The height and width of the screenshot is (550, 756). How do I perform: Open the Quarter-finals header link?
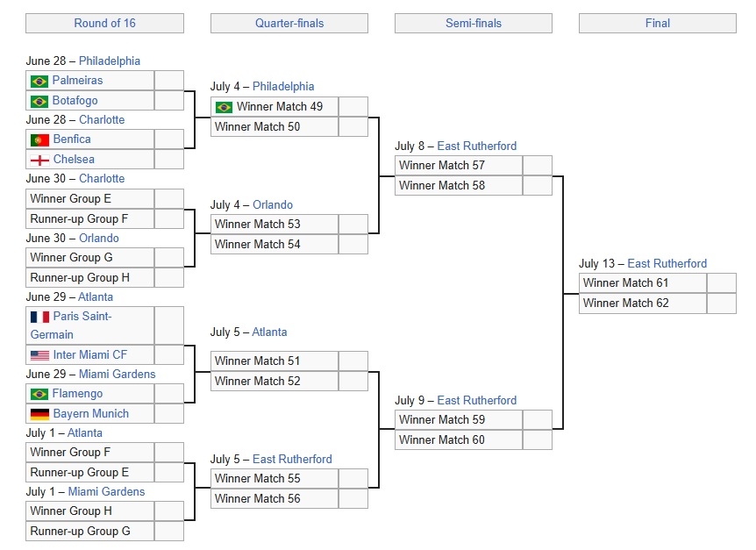pyautogui.click(x=289, y=23)
